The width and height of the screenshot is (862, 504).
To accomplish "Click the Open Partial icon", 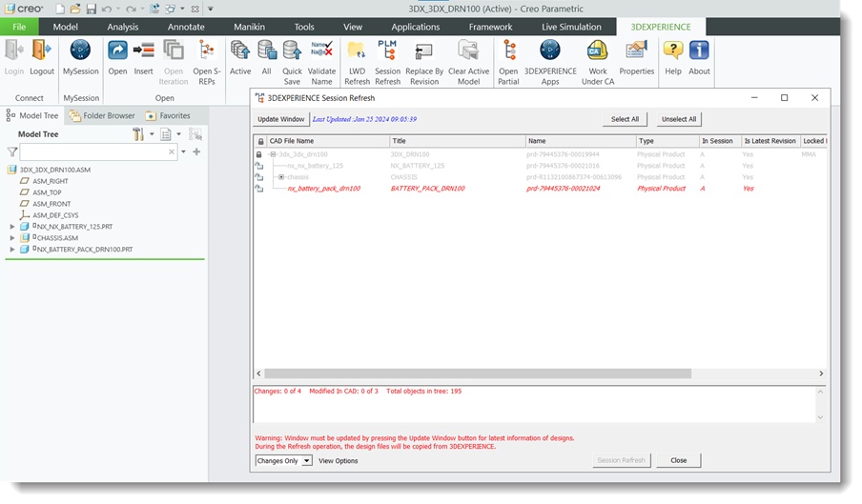I will 509,50.
